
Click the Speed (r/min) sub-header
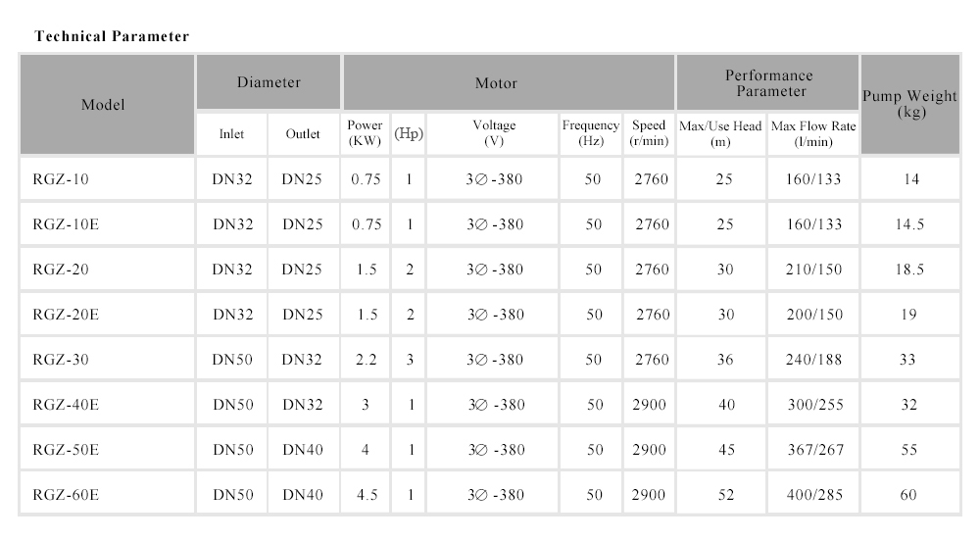(x=649, y=134)
